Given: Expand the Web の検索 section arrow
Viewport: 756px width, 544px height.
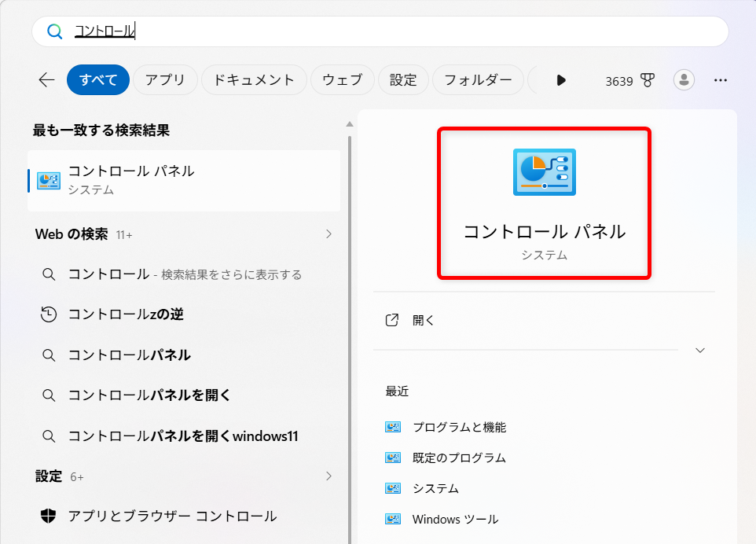Looking at the screenshot, I should click(329, 233).
